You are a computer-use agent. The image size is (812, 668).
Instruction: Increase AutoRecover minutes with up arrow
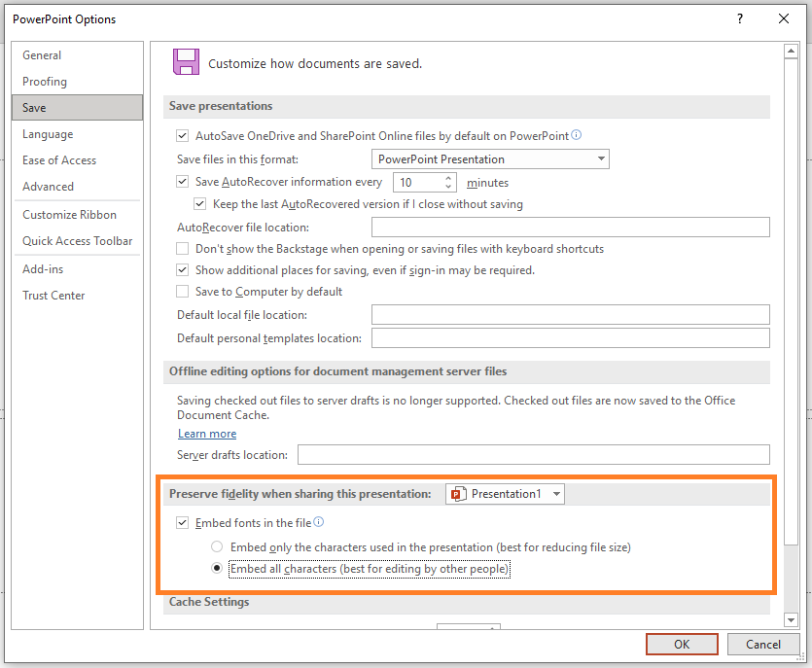[x=448, y=178]
